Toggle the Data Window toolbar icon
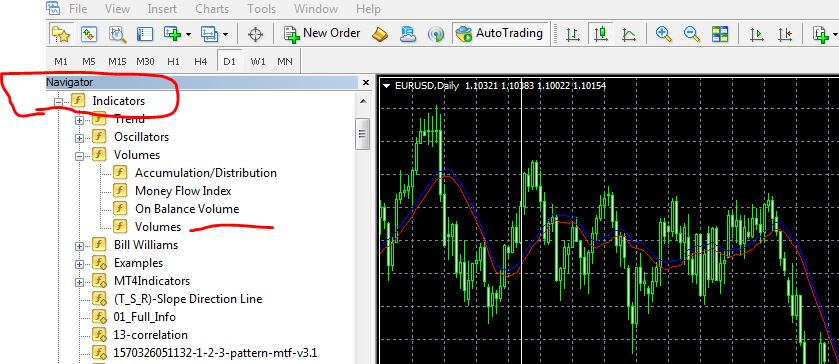 89,34
